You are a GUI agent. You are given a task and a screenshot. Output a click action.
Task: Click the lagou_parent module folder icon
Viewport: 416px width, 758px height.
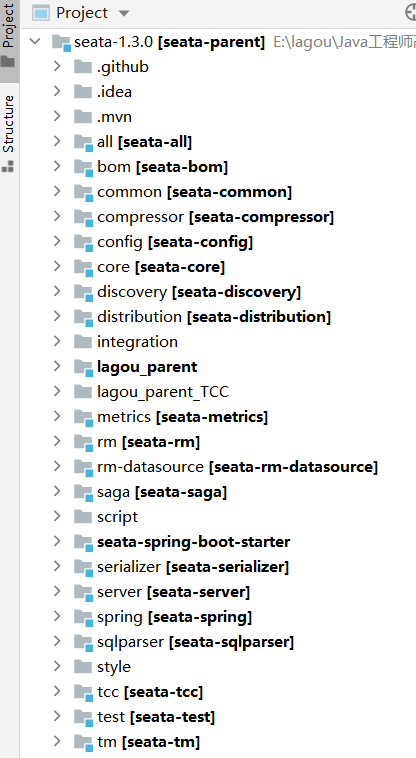(83, 367)
